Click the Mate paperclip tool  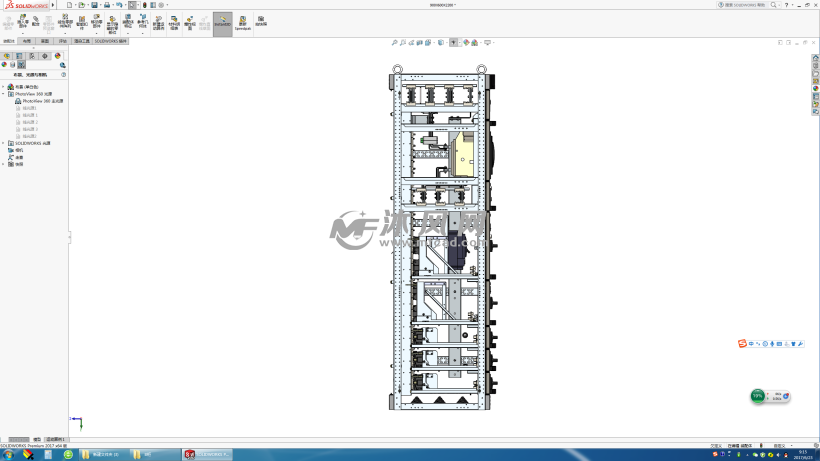pyautogui.click(x=36, y=21)
